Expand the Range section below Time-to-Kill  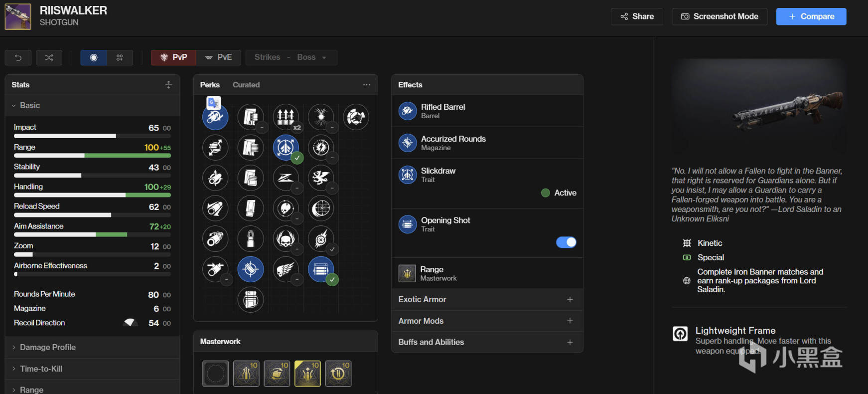click(x=92, y=389)
